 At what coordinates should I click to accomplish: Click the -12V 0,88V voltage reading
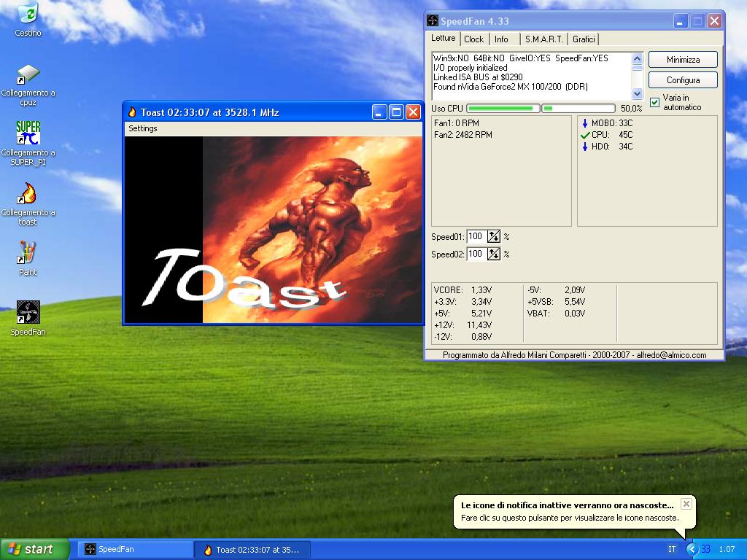(x=462, y=337)
